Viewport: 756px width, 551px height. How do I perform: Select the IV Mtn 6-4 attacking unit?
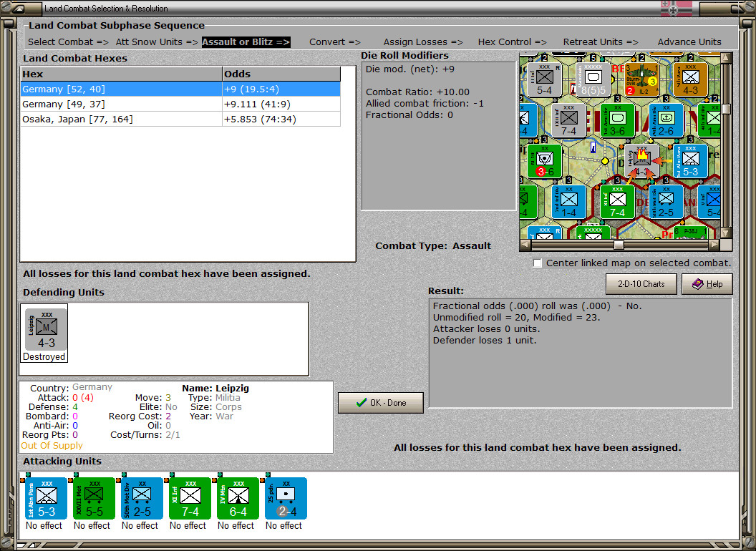(238, 498)
